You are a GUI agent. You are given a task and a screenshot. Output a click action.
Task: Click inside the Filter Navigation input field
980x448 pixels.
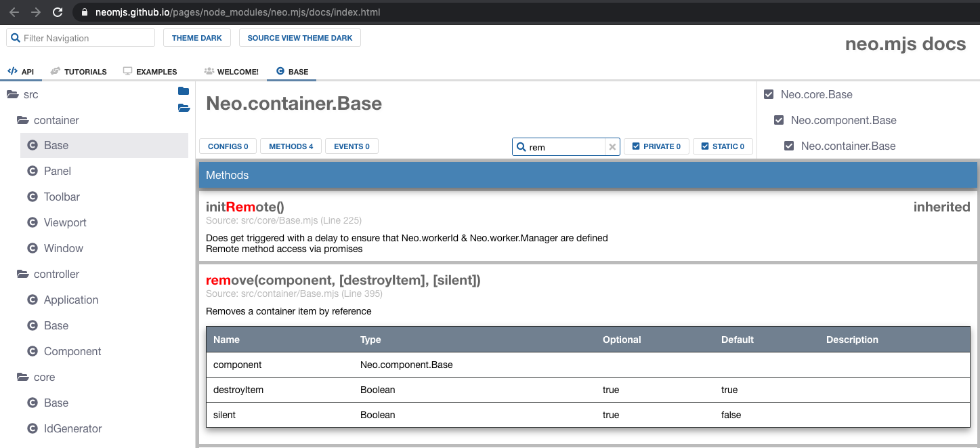[x=81, y=37]
